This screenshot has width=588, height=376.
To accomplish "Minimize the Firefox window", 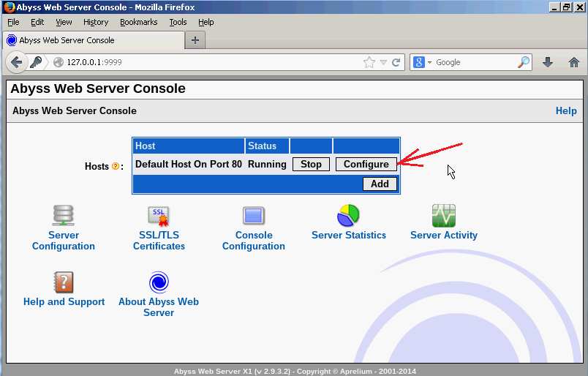I will pos(554,7).
